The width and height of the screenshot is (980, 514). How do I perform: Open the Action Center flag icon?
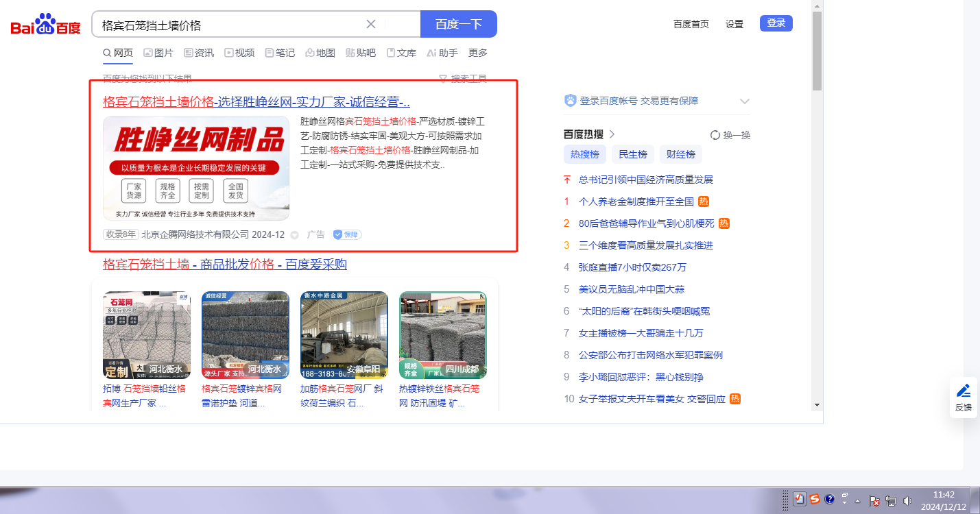tap(874, 501)
